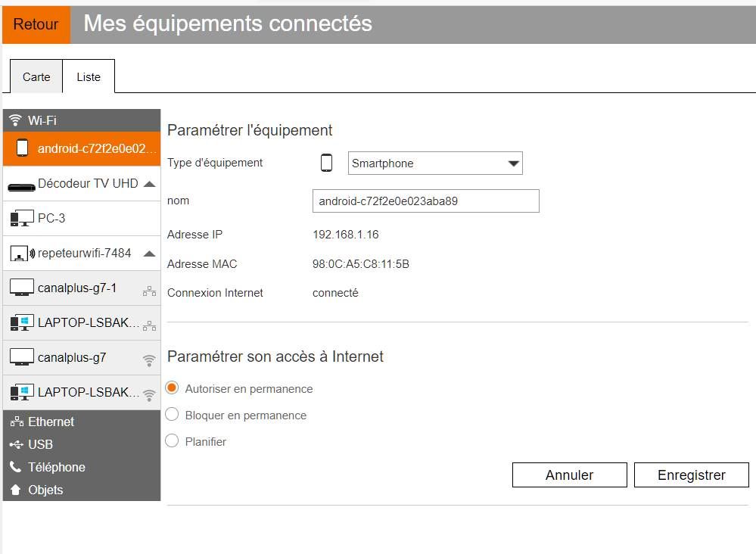Click inside the nom input field
Screen dimensions: 756x554
(x=425, y=201)
